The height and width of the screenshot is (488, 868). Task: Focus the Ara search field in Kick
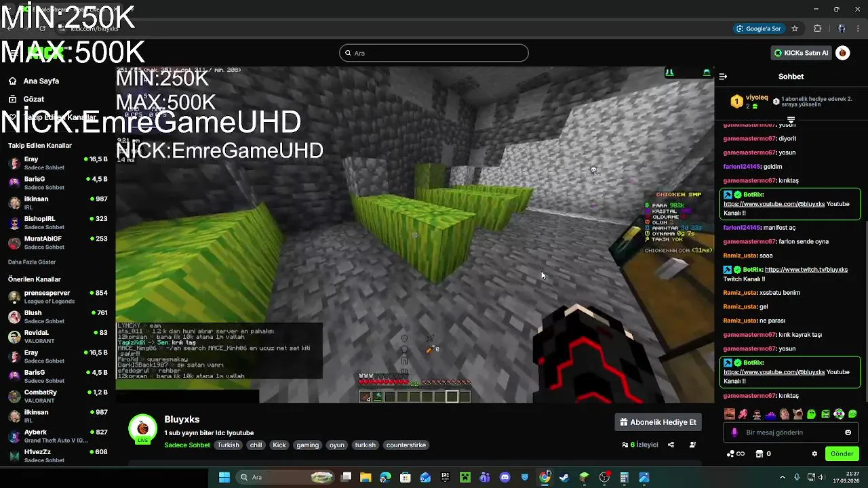(x=434, y=53)
